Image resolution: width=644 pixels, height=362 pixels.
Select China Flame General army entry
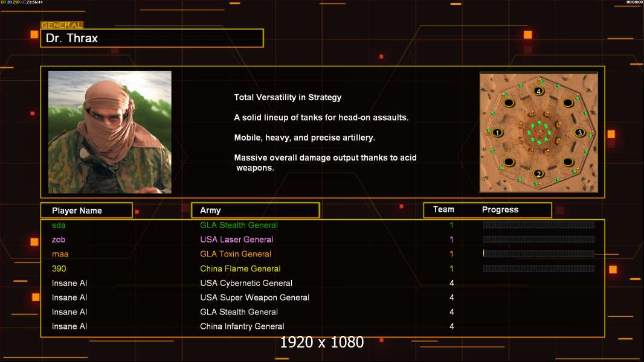coord(240,268)
